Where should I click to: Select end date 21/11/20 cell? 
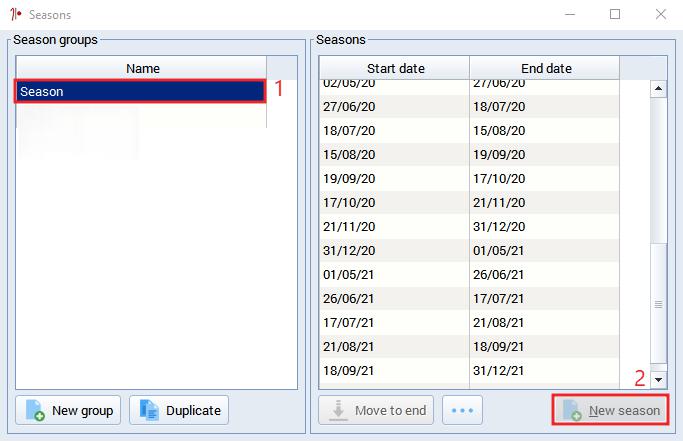[x=544, y=203]
